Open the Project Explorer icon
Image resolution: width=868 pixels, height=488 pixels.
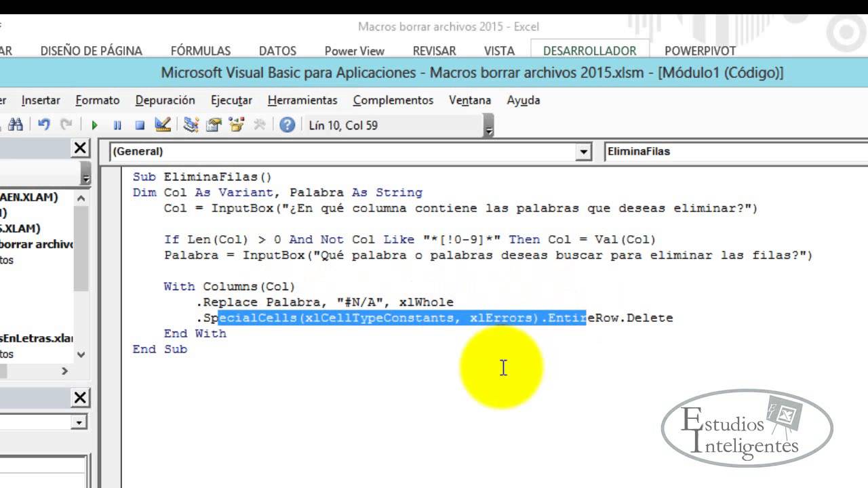[x=191, y=125]
